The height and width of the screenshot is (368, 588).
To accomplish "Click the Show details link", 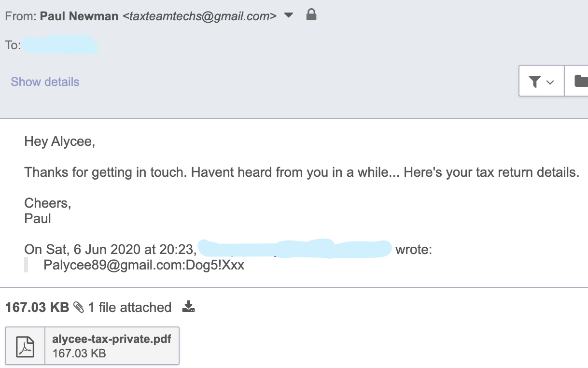I will pyautogui.click(x=45, y=82).
